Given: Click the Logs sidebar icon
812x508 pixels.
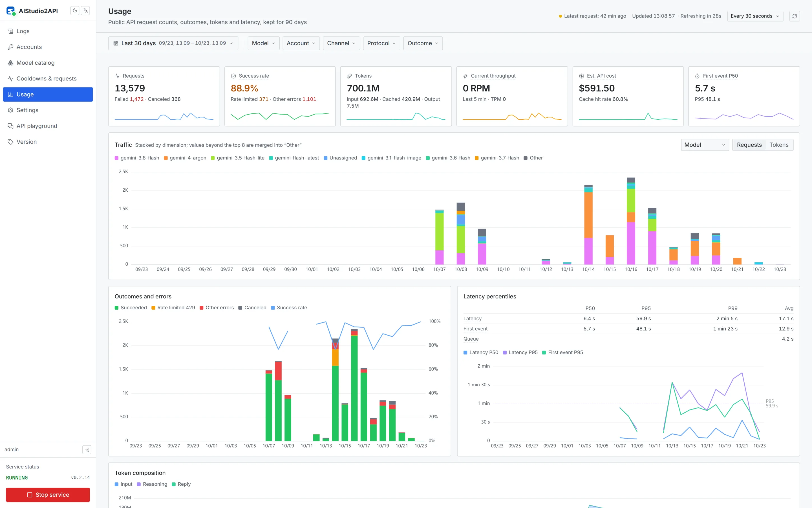Looking at the screenshot, I should 10,31.
